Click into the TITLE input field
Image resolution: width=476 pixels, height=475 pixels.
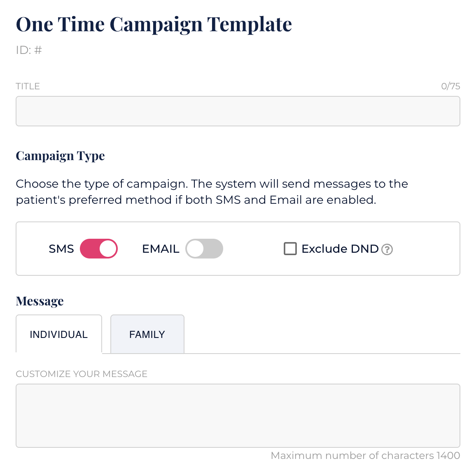[x=238, y=111]
